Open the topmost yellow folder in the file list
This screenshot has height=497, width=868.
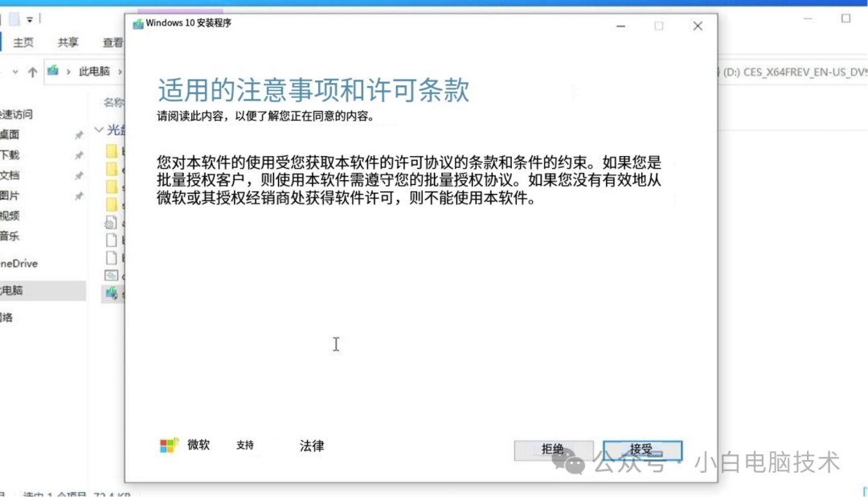[113, 151]
